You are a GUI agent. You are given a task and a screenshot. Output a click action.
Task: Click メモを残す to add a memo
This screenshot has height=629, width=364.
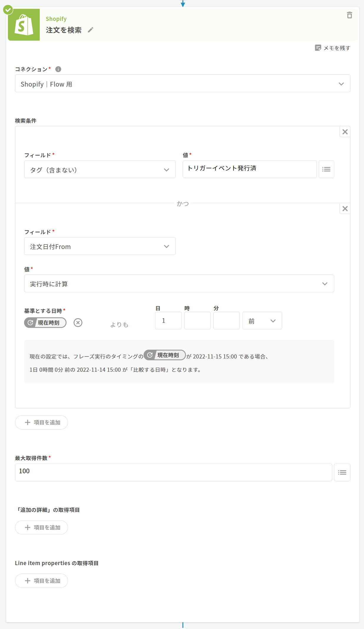click(x=333, y=48)
